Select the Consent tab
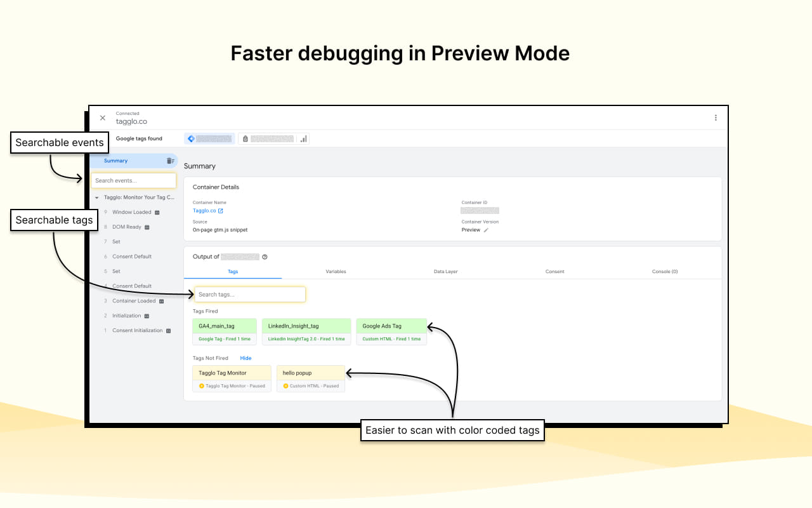 [x=555, y=271]
